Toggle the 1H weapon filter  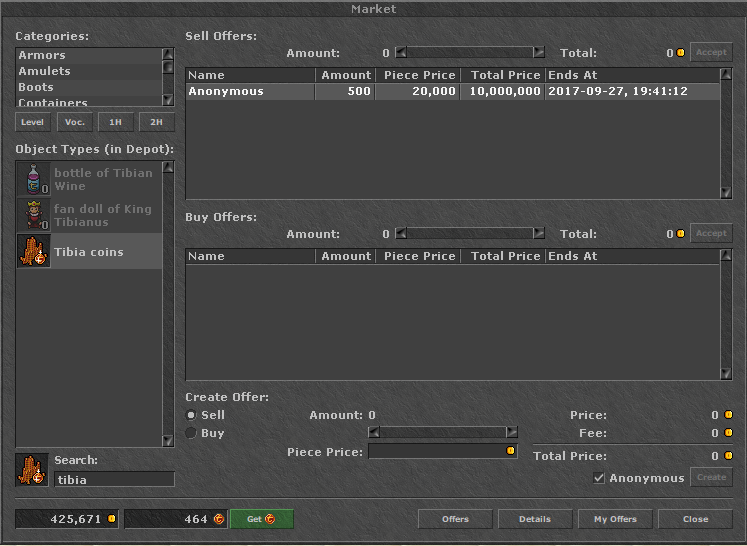point(115,122)
